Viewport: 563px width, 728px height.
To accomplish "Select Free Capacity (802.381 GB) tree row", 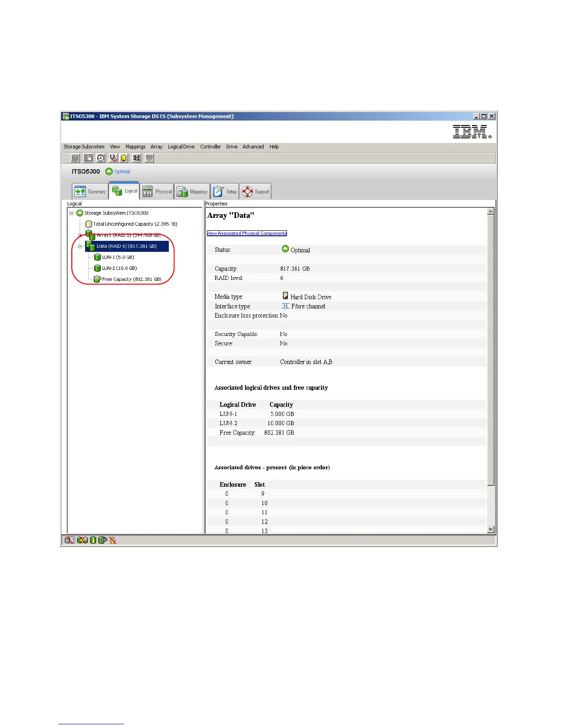I will click(132, 279).
